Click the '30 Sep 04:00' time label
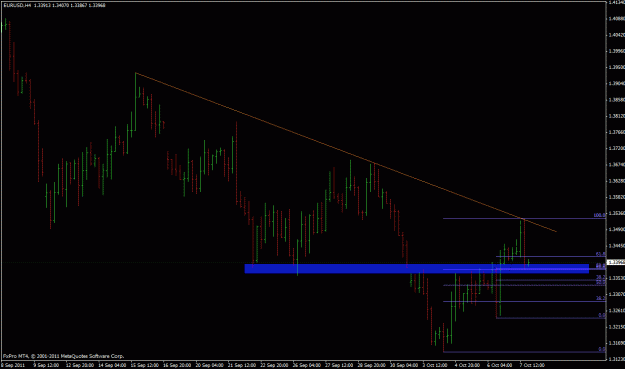The height and width of the screenshot is (369, 625). 404,365
